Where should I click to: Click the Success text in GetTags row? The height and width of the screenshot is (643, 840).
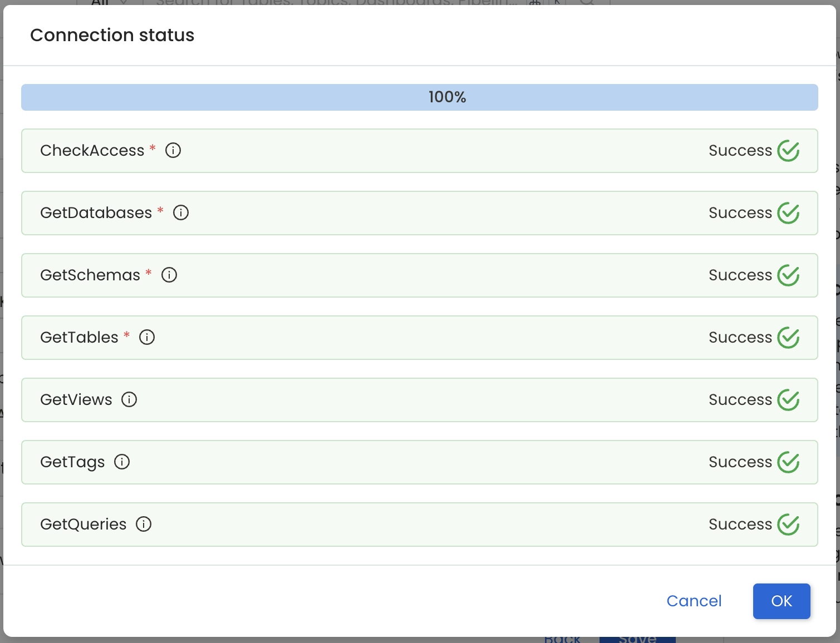[x=740, y=462]
